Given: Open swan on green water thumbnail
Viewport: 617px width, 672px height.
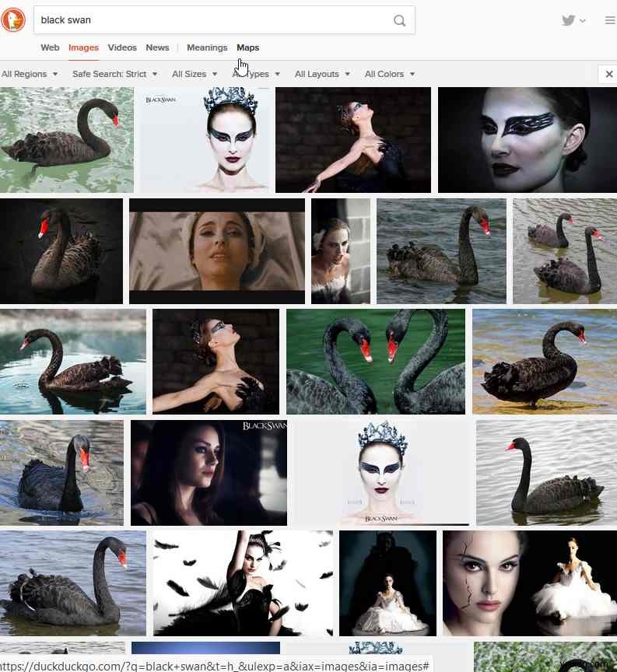Looking at the screenshot, I should (67, 140).
